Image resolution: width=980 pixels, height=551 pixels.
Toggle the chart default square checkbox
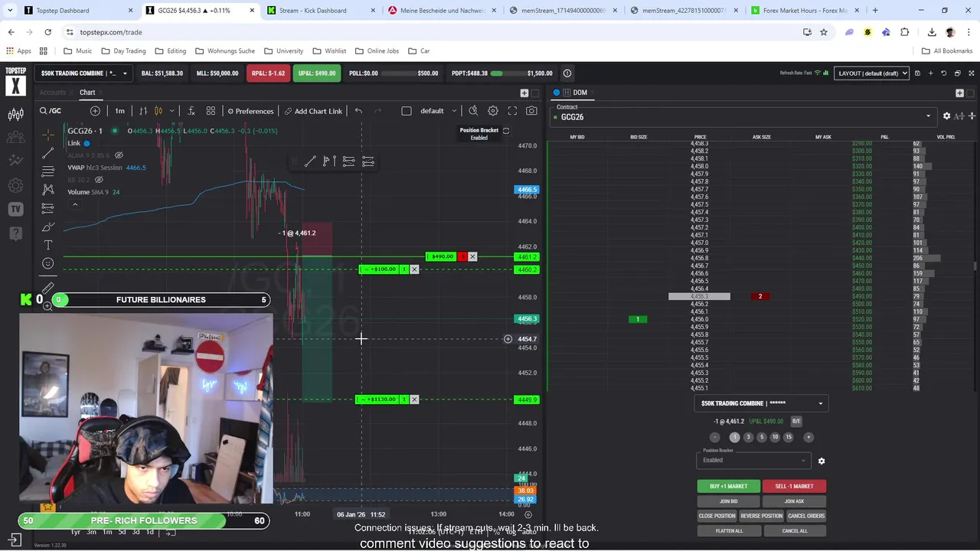(x=407, y=111)
